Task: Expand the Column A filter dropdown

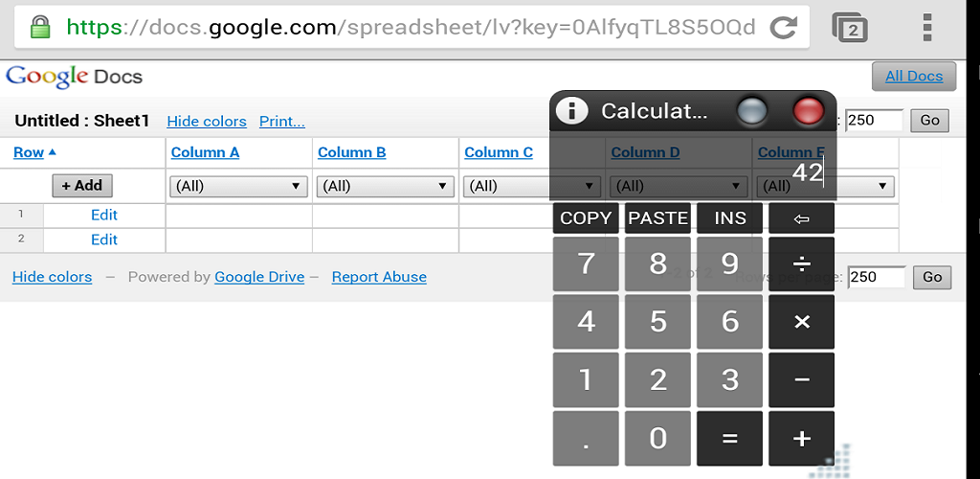Action: [238, 186]
